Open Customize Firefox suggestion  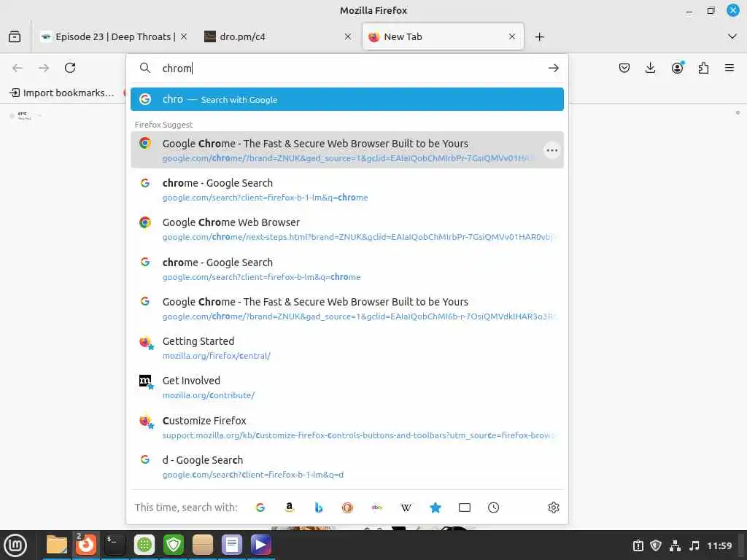(x=347, y=427)
